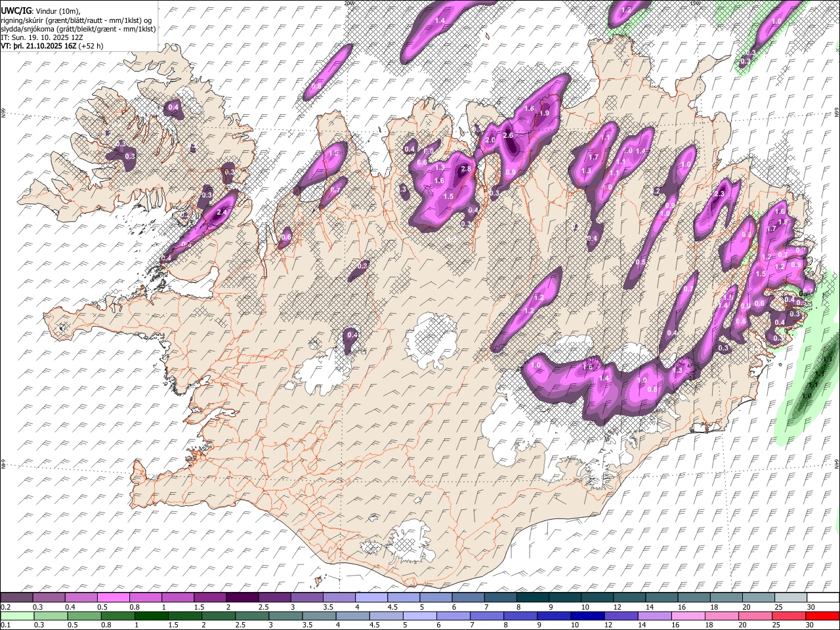Pick the white snow legend swatch starting at 30
The width and height of the screenshot is (840, 630).
click(x=823, y=598)
